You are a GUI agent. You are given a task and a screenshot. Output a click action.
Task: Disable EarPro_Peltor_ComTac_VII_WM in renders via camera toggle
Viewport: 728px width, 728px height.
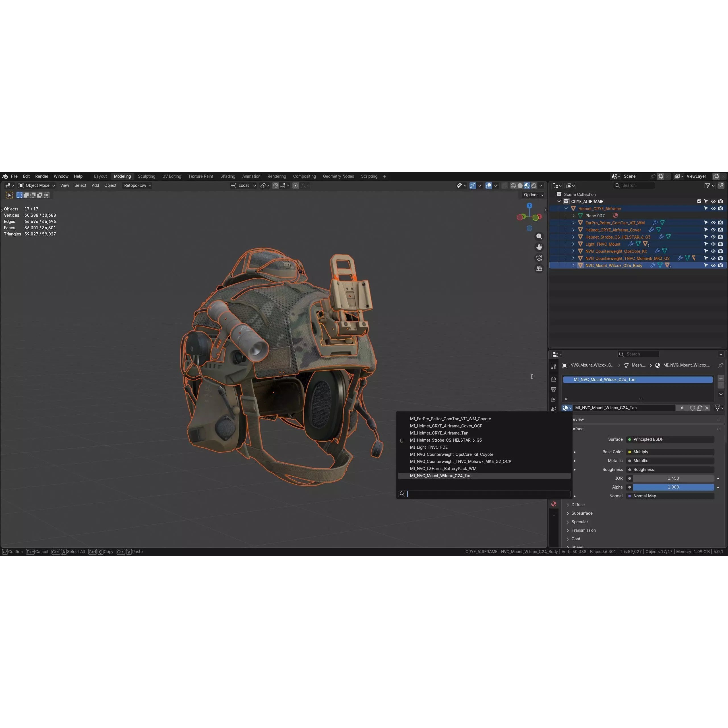pos(721,223)
